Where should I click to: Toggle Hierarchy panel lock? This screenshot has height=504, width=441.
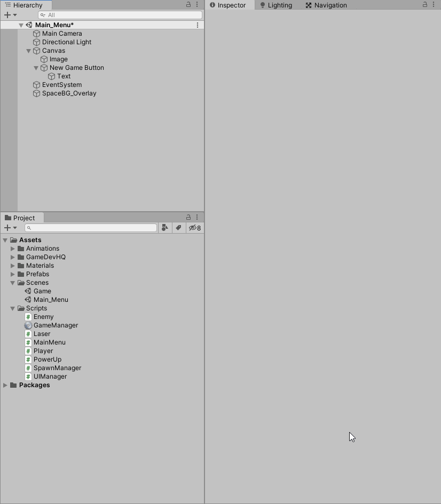point(188,4)
